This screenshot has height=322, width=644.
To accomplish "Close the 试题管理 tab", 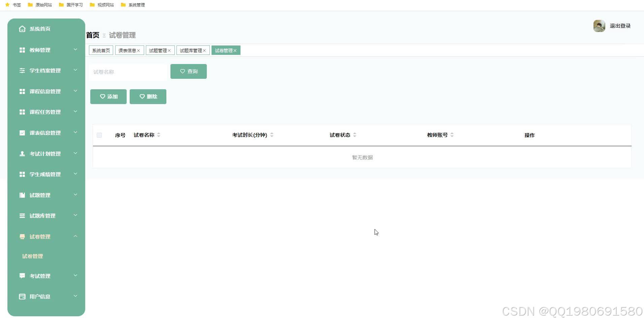I will [x=169, y=51].
